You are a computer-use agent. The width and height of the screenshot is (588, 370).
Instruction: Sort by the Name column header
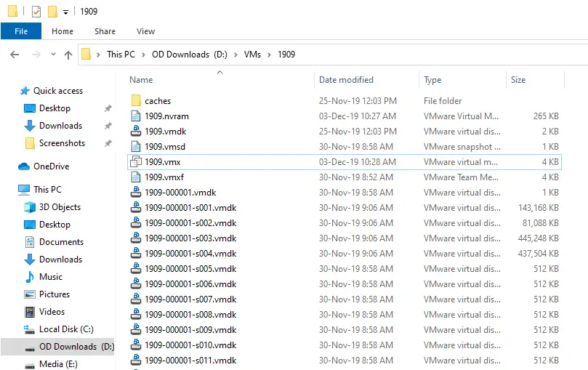141,80
